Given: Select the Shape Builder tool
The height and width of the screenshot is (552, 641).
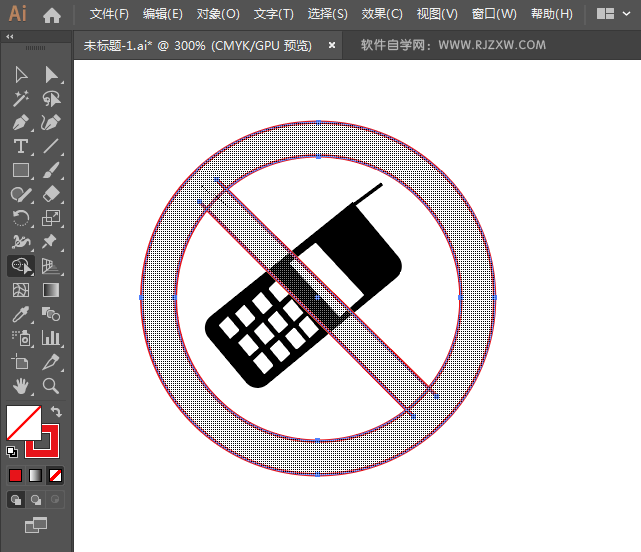Looking at the screenshot, I should [21, 266].
